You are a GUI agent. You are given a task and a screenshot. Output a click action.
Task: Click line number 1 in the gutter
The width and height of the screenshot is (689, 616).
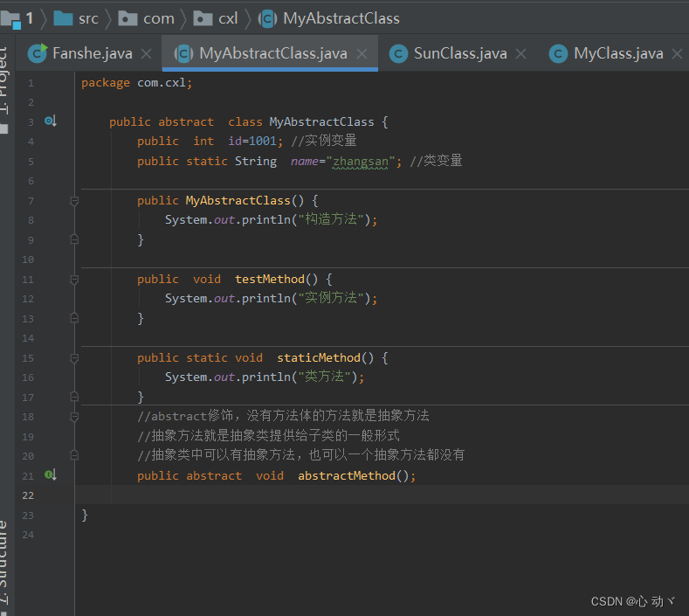[x=31, y=83]
